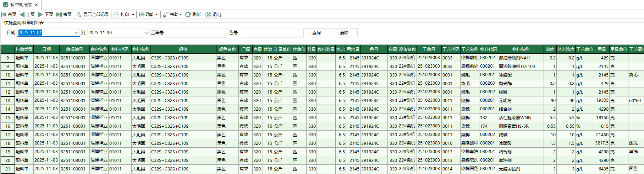
Task: Click usage value 21450 in row 17
Action: (602, 135)
